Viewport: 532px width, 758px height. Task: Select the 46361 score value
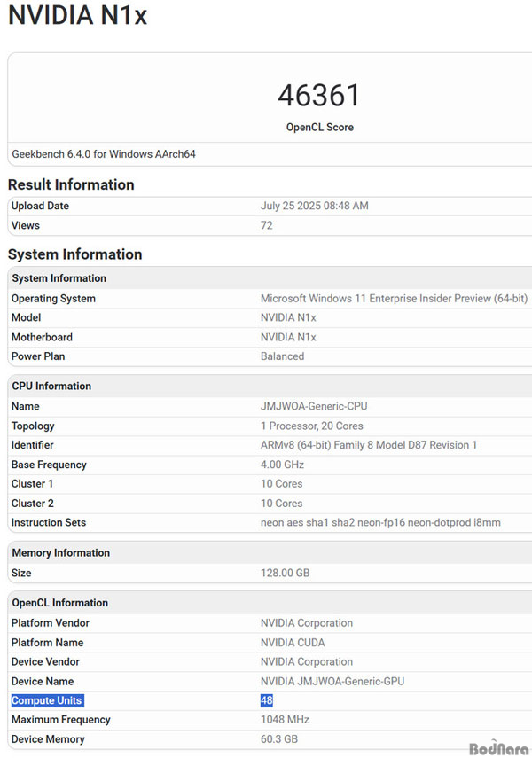319,95
